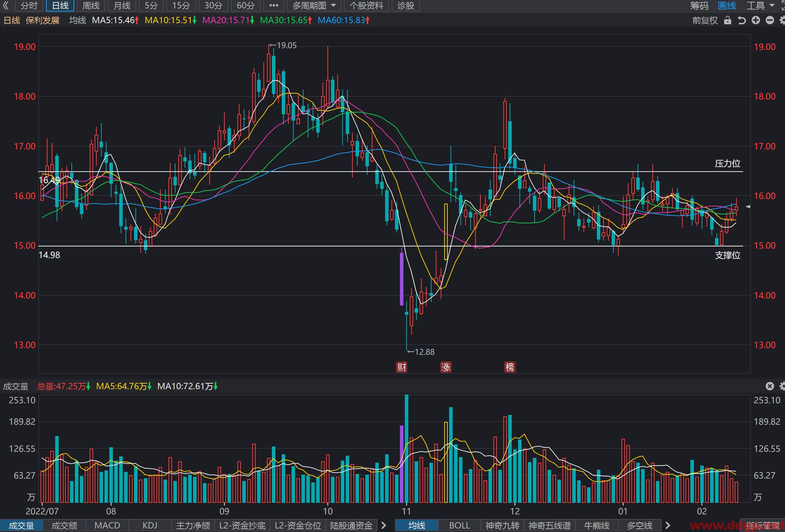Close the 成交量 volume panel with X icon
The width and height of the screenshot is (785, 532).
pos(770,386)
